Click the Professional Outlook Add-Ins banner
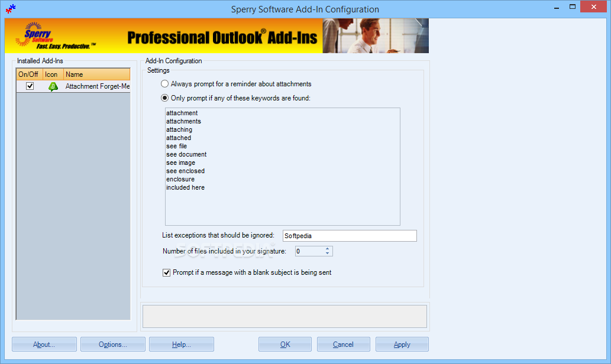611x364 pixels. click(x=216, y=35)
